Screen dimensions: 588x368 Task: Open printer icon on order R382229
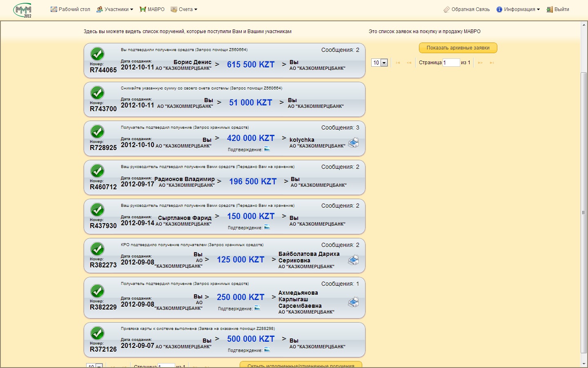(353, 302)
